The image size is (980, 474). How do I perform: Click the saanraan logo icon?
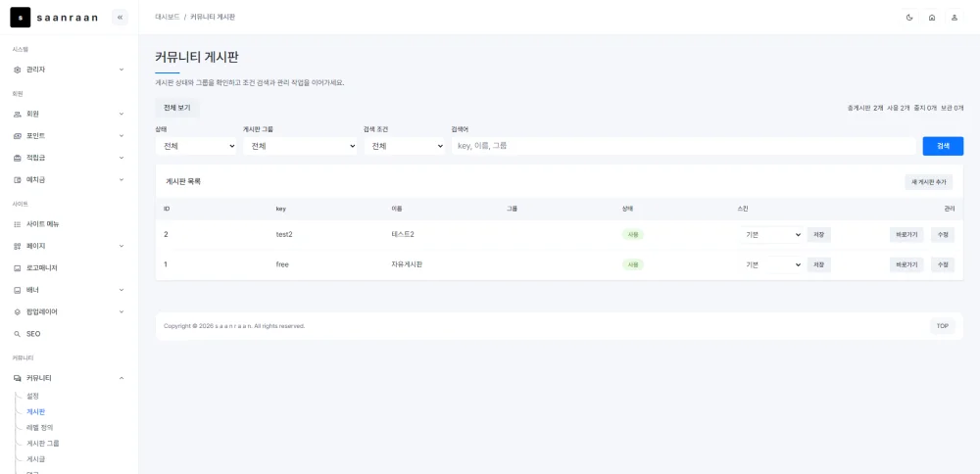pyautogui.click(x=20, y=18)
